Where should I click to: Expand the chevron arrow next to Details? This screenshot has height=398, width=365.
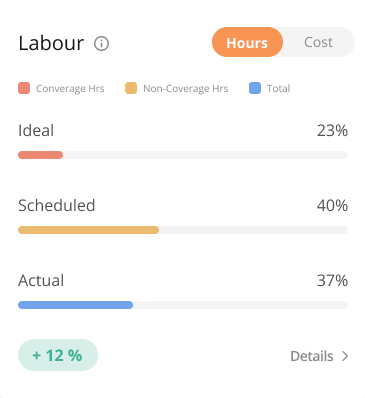(345, 356)
